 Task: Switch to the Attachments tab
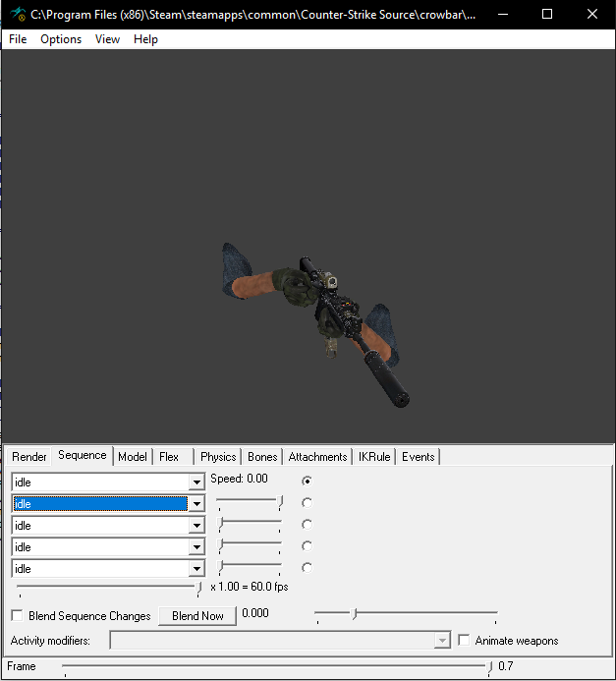[317, 457]
